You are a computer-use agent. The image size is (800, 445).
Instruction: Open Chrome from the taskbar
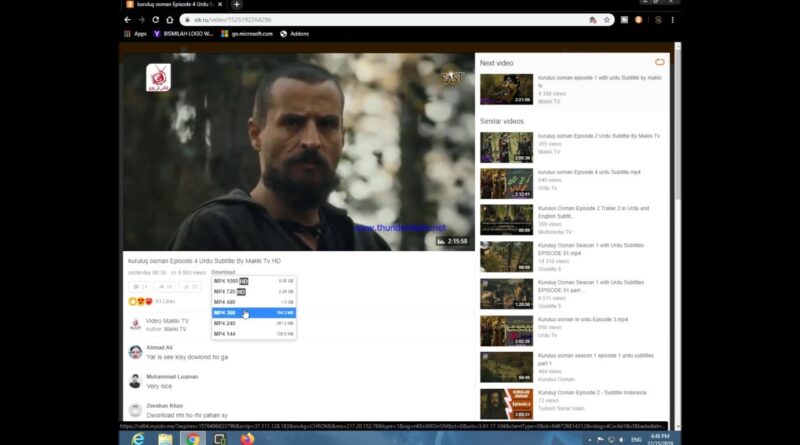click(x=192, y=439)
